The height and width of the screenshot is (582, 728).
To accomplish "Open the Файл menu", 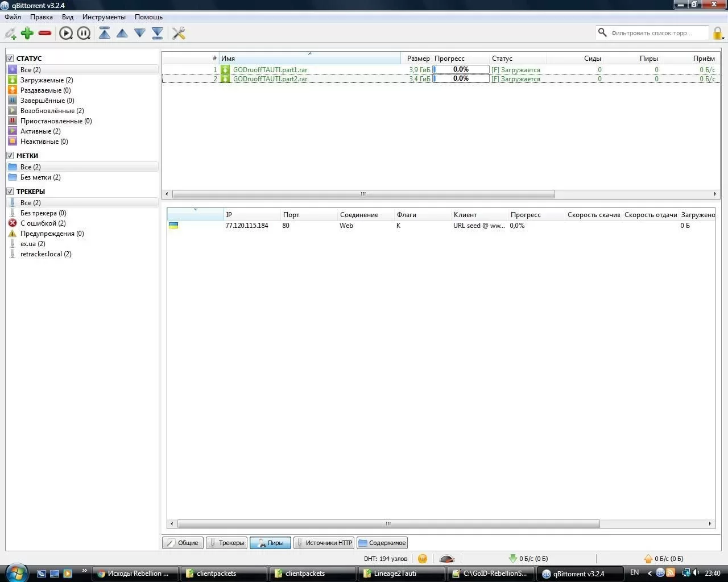I will tap(13, 17).
